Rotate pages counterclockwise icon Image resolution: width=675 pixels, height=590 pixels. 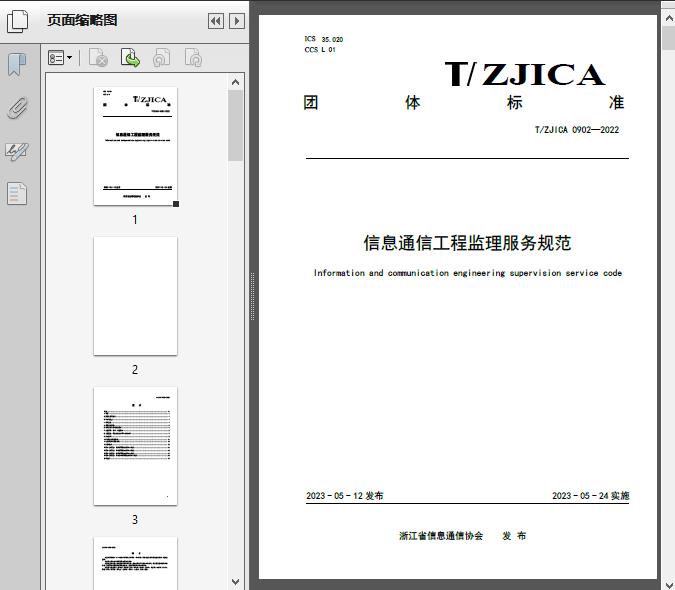pos(162,58)
